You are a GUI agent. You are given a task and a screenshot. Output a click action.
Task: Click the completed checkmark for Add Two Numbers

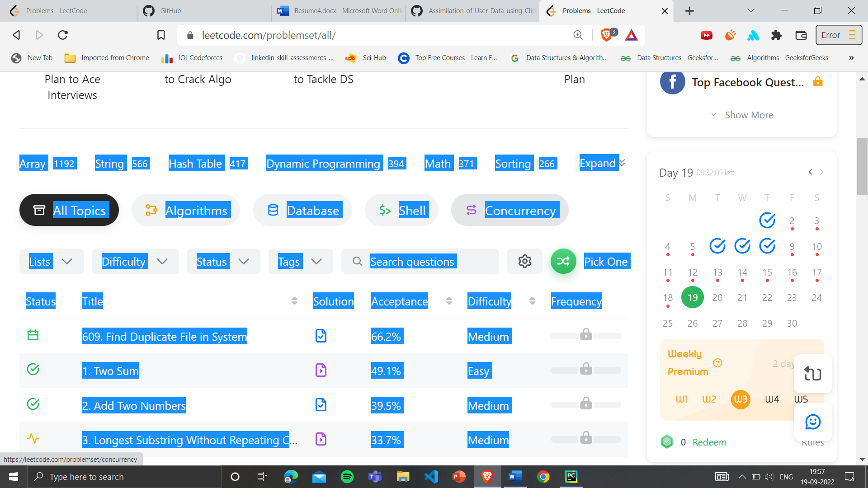click(33, 404)
